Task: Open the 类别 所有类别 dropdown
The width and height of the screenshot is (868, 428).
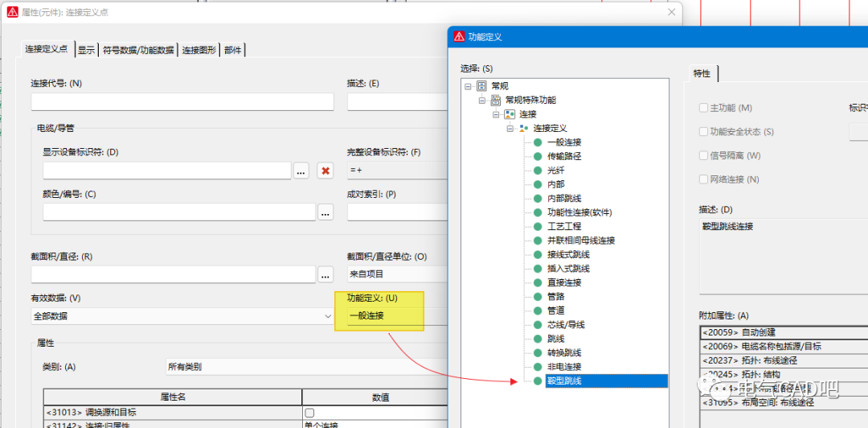Action: (306, 367)
